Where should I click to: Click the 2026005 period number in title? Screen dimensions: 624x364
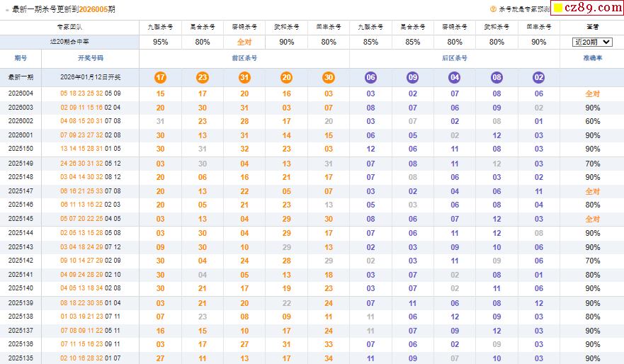(x=93, y=9)
